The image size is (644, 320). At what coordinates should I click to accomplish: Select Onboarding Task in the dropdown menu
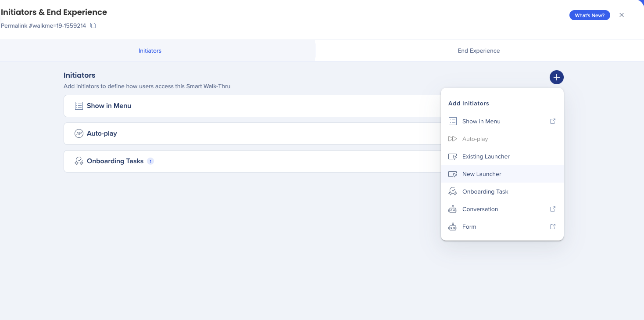[x=485, y=191]
